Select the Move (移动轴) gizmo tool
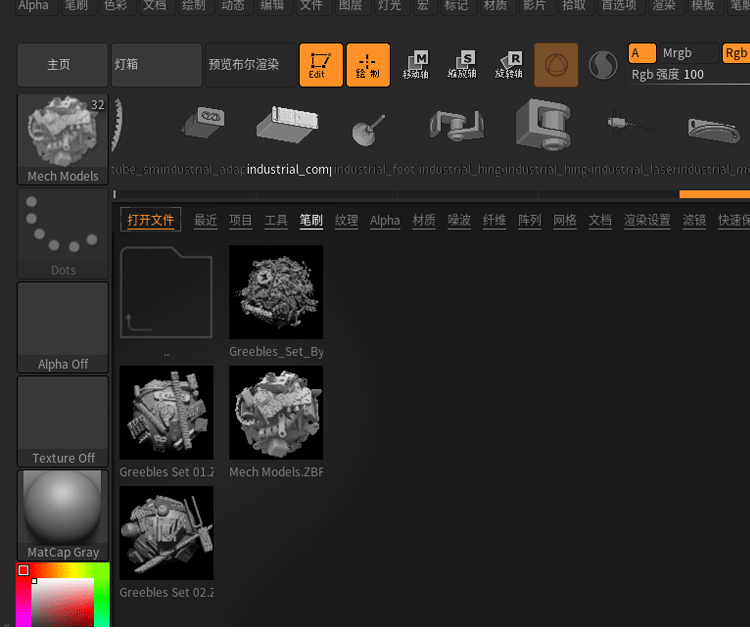This screenshot has height=644, width=750. point(415,65)
